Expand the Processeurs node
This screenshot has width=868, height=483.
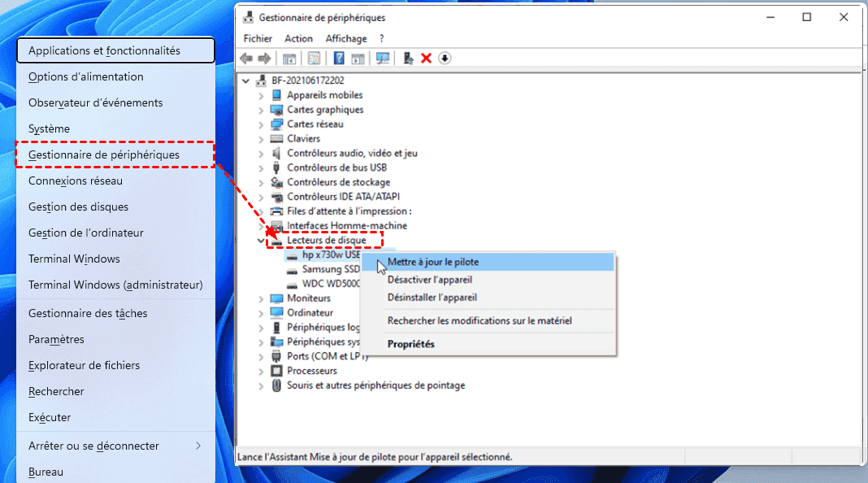point(261,371)
